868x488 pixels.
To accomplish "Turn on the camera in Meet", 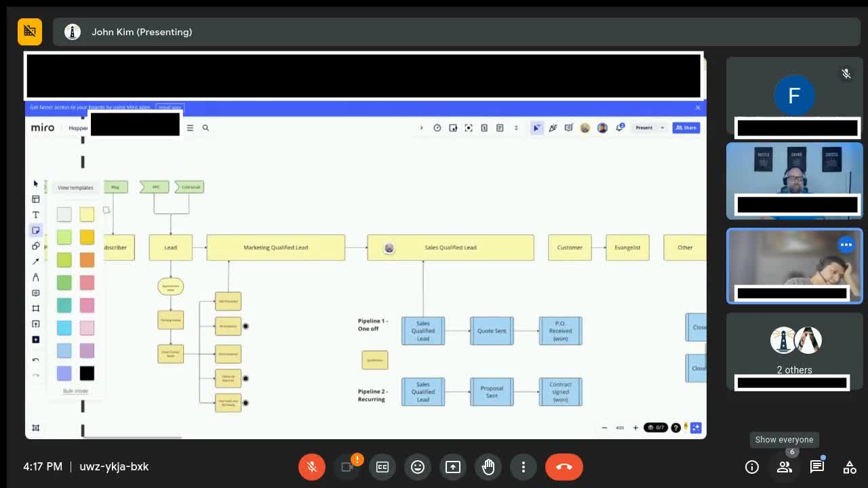I will (x=347, y=466).
